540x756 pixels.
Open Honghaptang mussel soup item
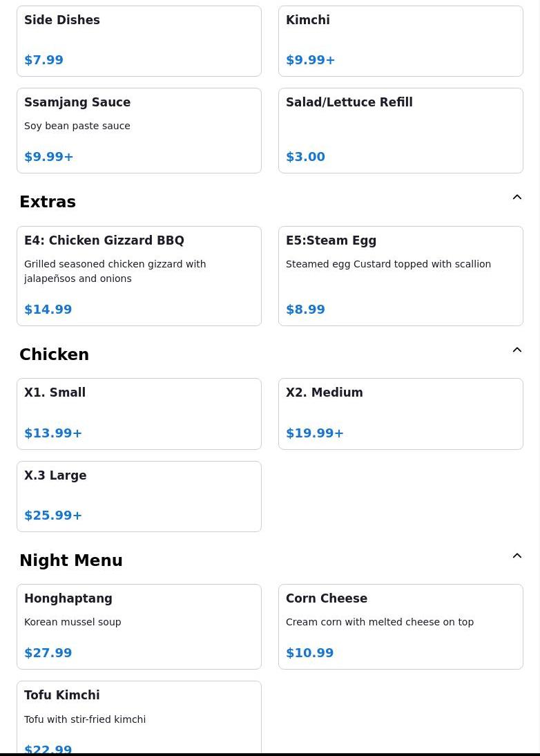(x=139, y=626)
